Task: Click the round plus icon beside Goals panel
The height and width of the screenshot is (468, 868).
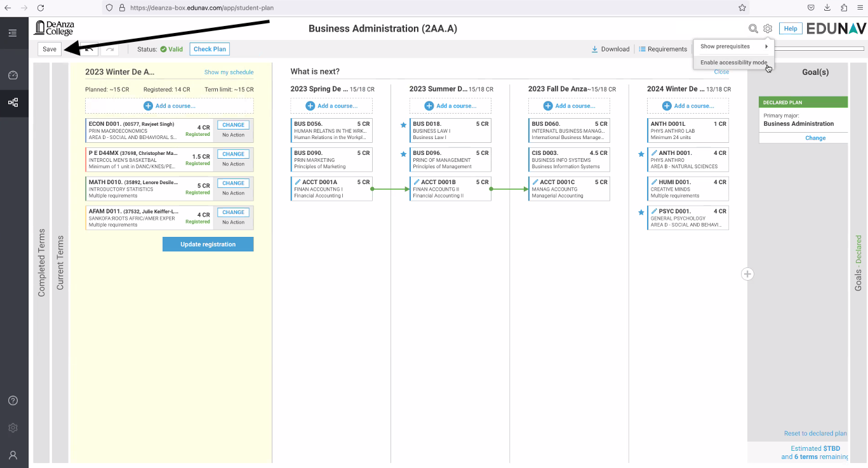Action: point(747,274)
